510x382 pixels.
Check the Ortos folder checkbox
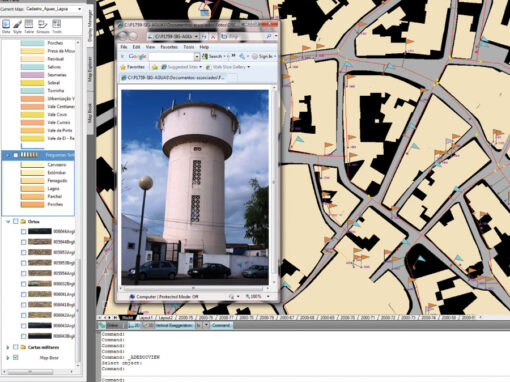pos(15,221)
